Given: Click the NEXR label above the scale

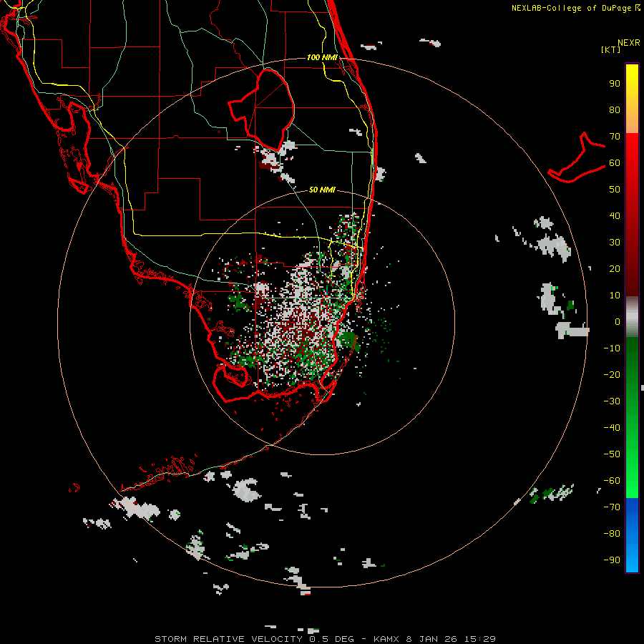Looking at the screenshot, I should [629, 43].
